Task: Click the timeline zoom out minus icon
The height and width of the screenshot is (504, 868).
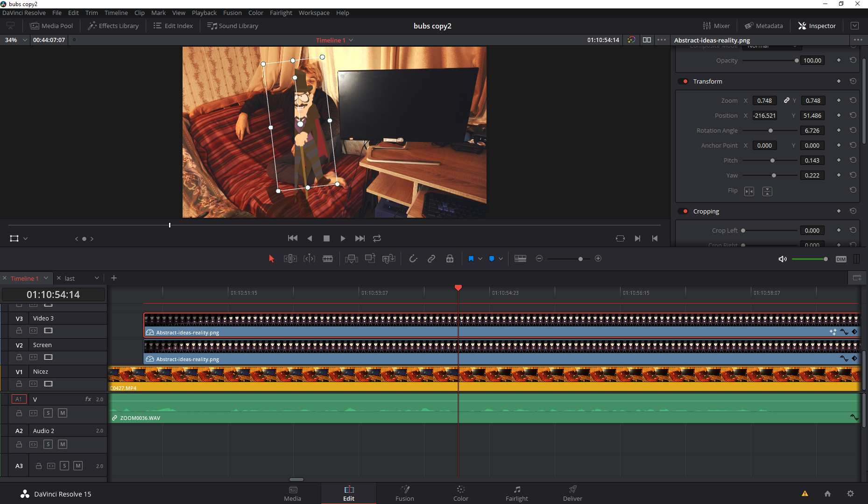Action: tap(539, 258)
